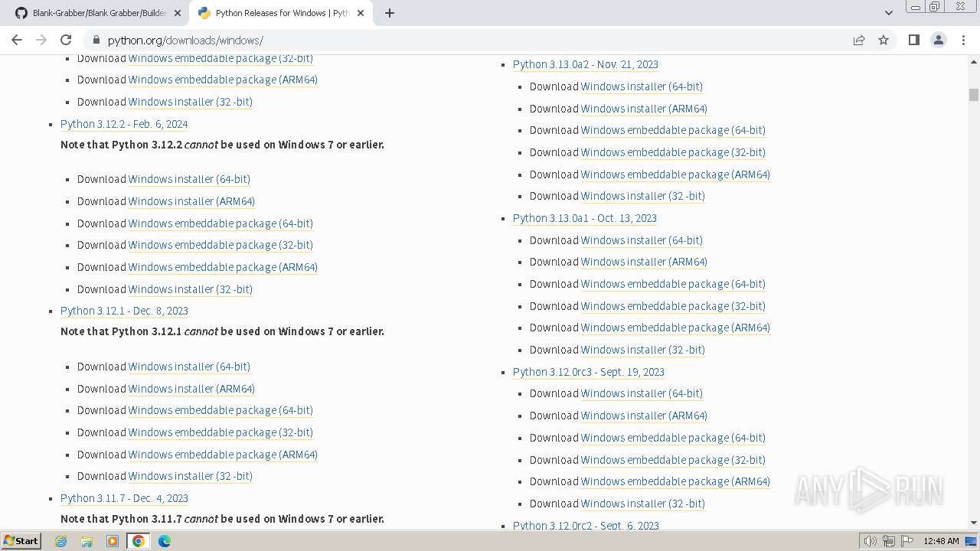Open the Python 3.13.0a1 - Oct. 13, 2023 release

pos(585,218)
